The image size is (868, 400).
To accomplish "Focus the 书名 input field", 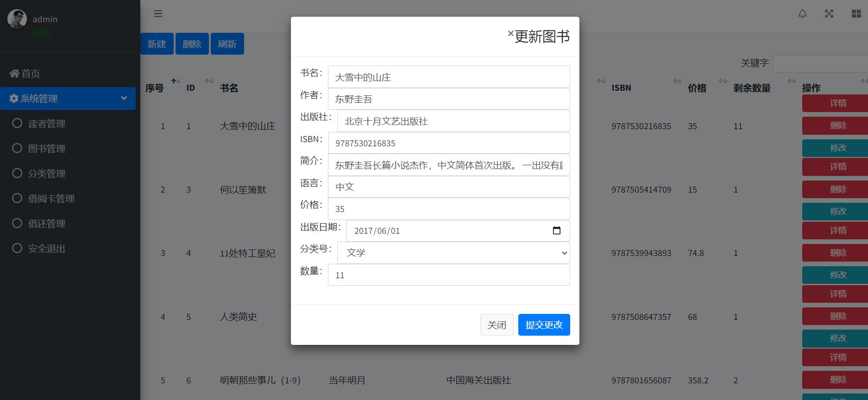I will tap(449, 77).
